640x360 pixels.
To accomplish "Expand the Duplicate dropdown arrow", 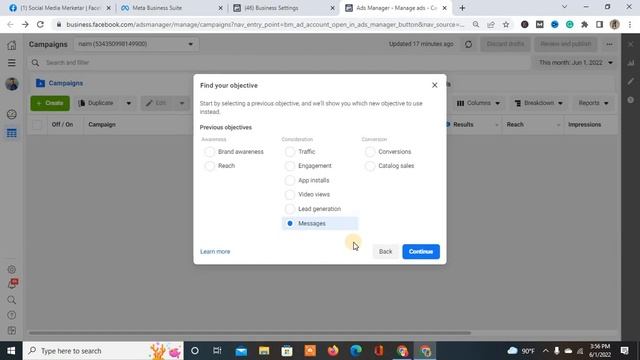I will (x=129, y=103).
